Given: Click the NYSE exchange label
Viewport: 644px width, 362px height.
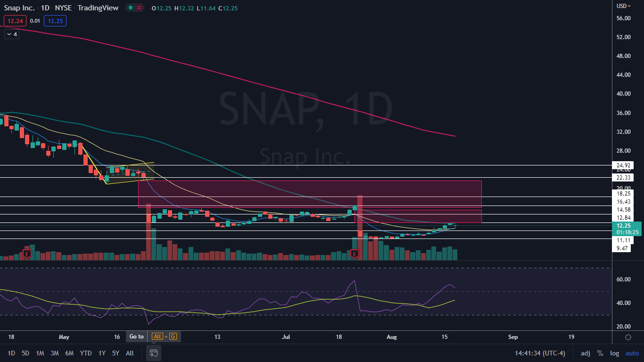Looking at the screenshot, I should pyautogui.click(x=63, y=8).
